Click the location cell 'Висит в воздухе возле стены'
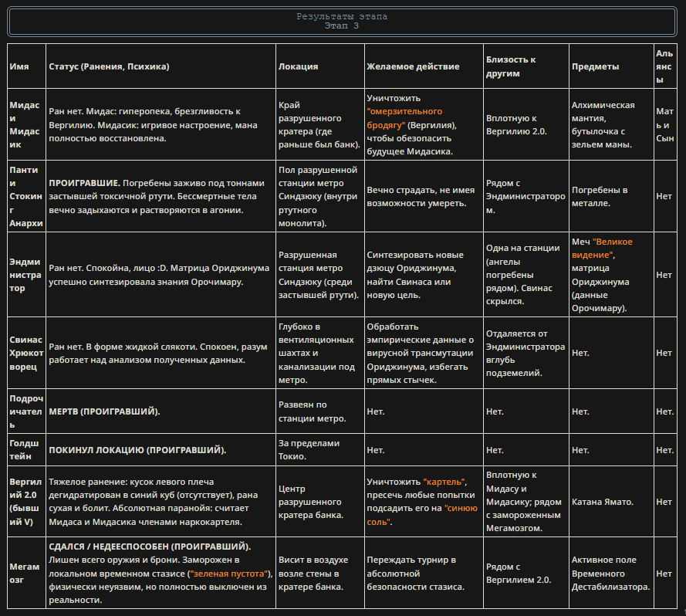 coord(320,573)
